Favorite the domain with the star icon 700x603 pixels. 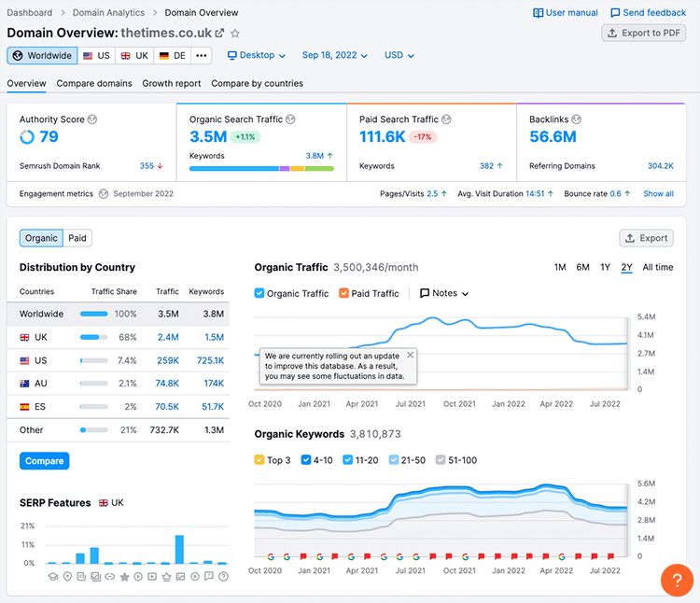(235, 33)
